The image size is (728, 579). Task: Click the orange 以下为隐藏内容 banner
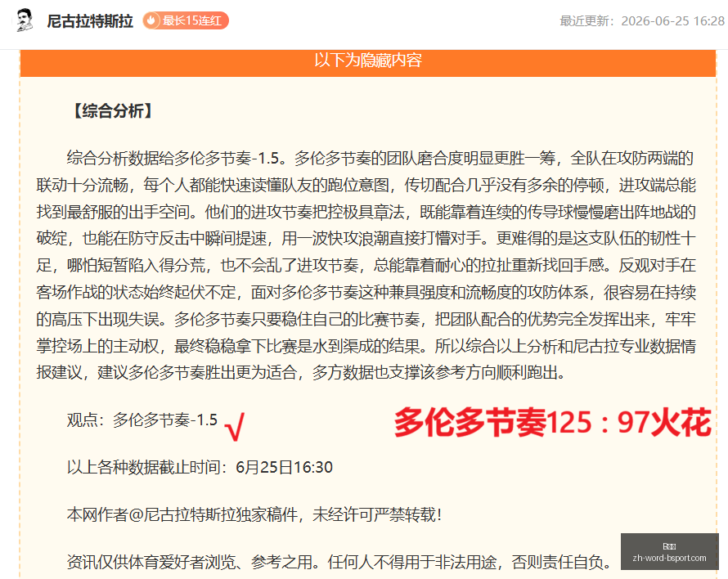368,63
